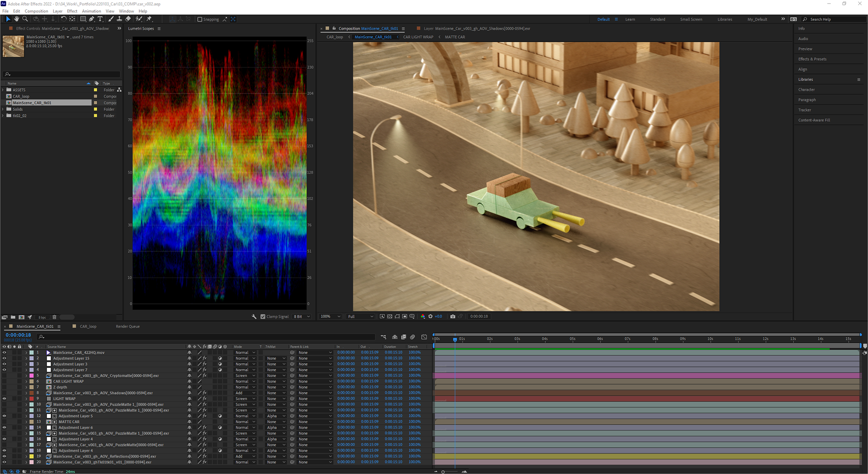The width and height of the screenshot is (868, 474).
Task: Hide the MainScene_CAR_422HQ.mov layer
Action: pyautogui.click(x=5, y=352)
